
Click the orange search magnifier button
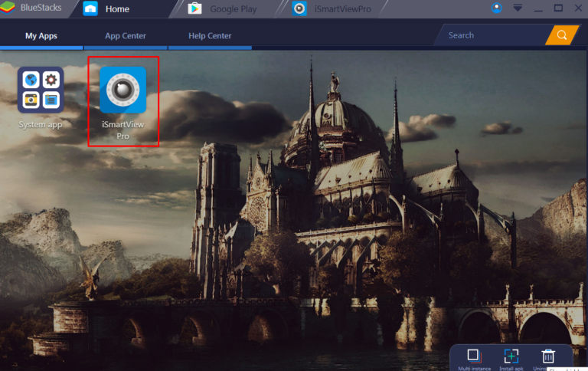(x=561, y=35)
